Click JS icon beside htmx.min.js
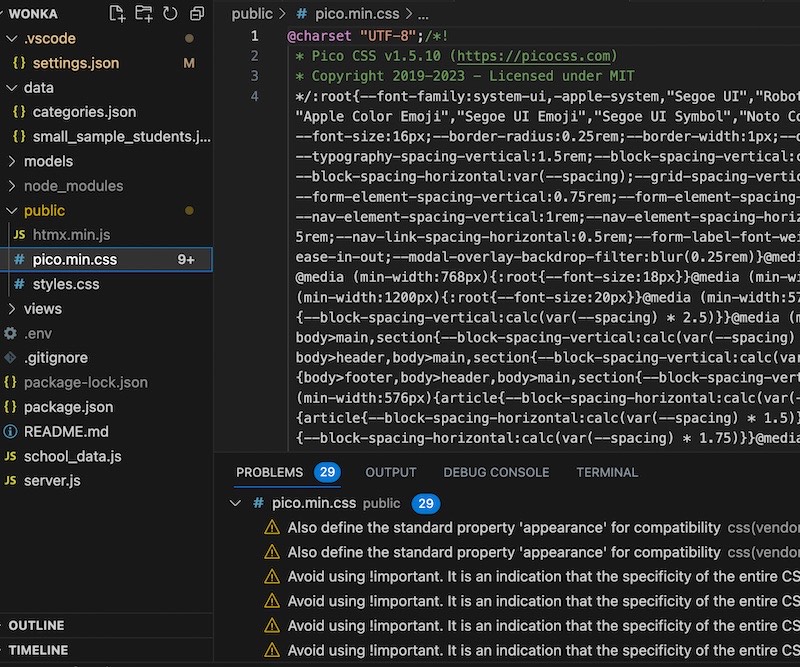 tap(19, 235)
